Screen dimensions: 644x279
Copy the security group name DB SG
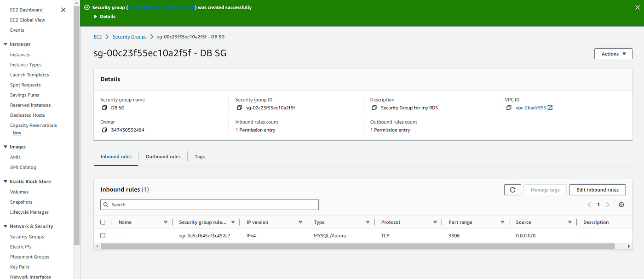point(104,108)
